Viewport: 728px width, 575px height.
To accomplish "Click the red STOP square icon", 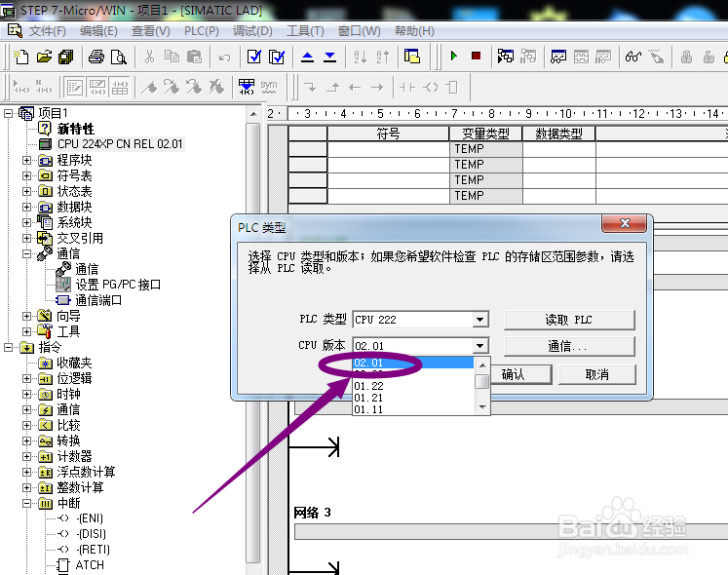I will click(476, 57).
